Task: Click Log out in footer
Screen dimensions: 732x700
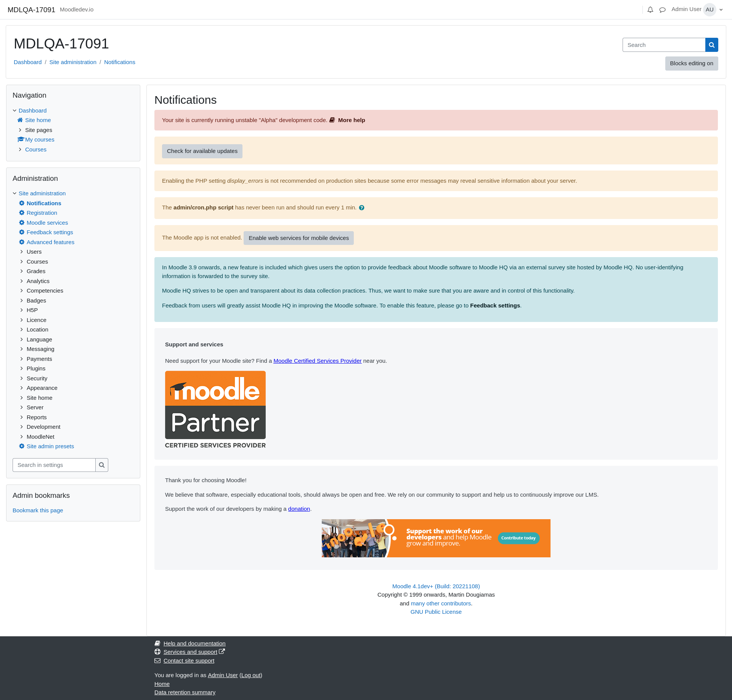Action: [251, 675]
